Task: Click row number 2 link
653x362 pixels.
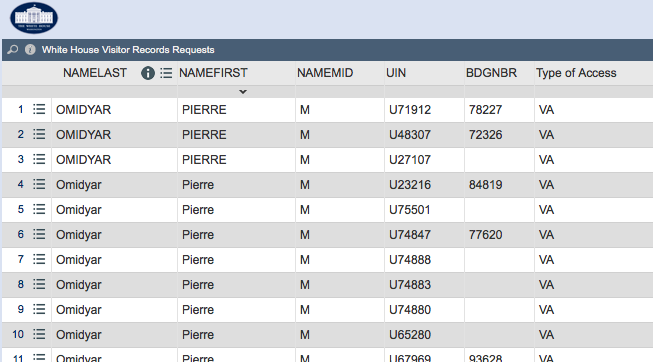Action: point(20,135)
